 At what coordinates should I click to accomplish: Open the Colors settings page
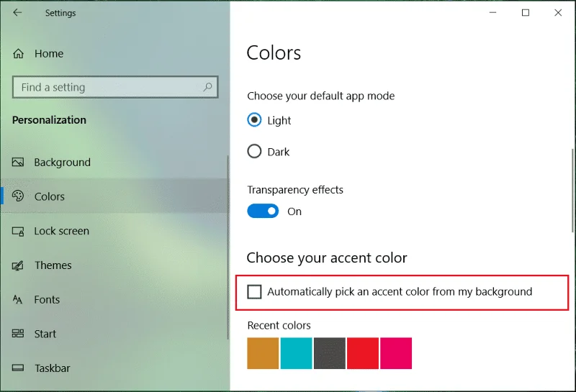coord(114,196)
